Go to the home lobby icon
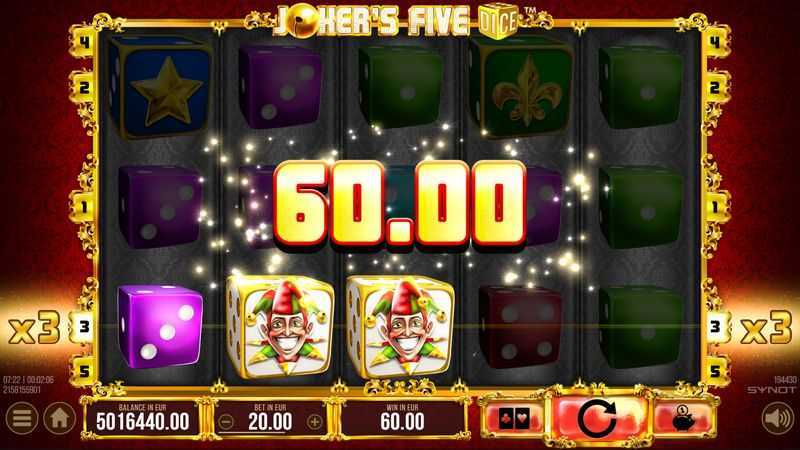Screen dimensions: 800x450 tap(59, 418)
